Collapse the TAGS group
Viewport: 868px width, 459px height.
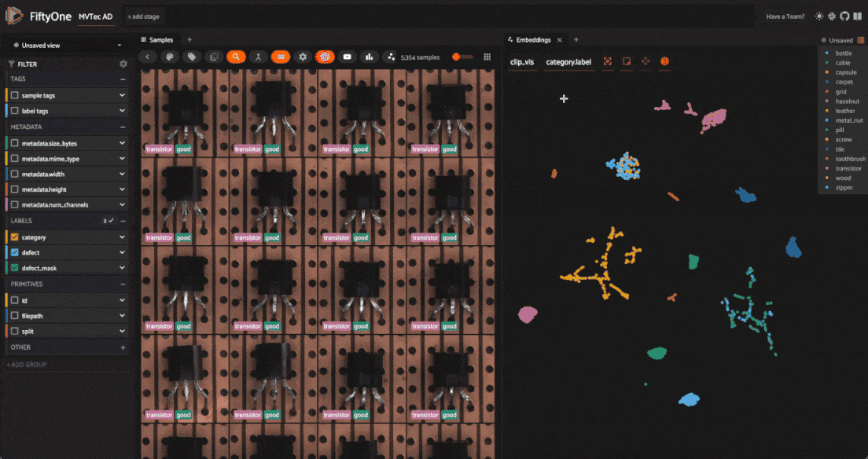123,79
